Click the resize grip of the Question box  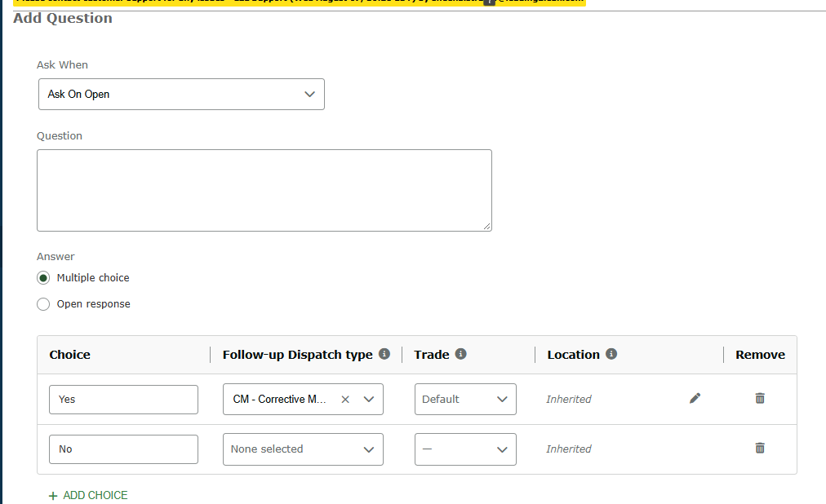(x=486, y=226)
